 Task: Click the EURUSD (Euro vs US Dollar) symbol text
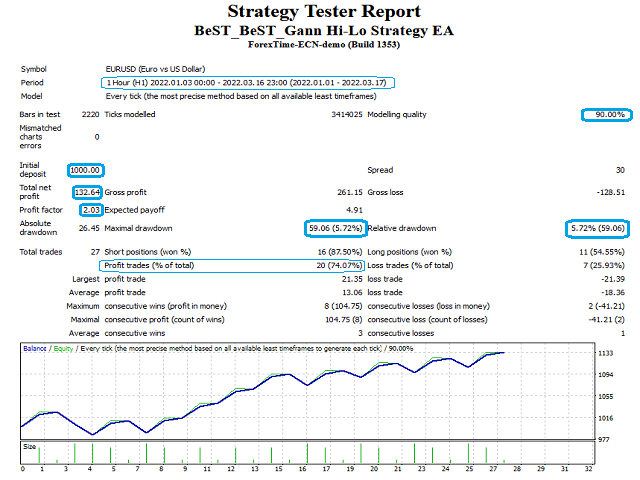[156, 69]
